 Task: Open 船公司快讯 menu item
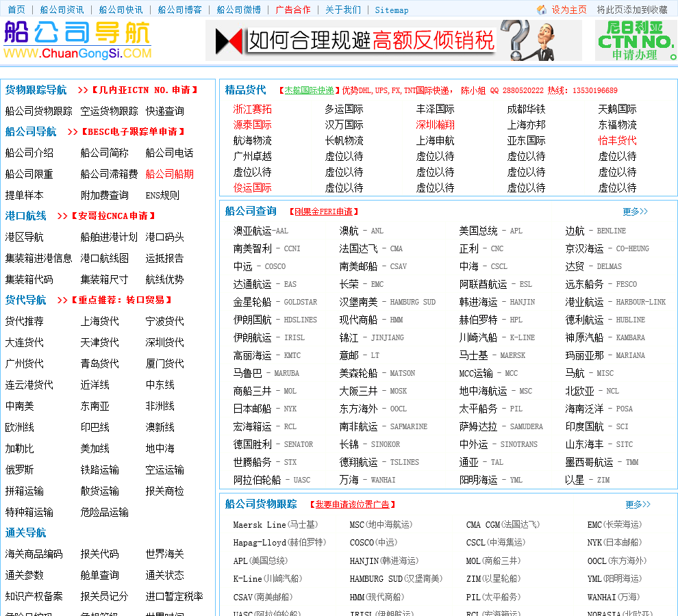(121, 10)
